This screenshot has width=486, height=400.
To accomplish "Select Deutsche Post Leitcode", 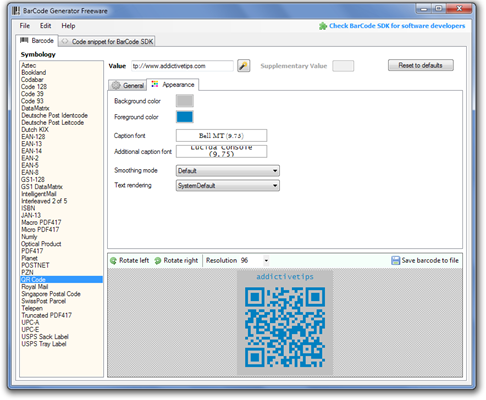I will [53, 123].
